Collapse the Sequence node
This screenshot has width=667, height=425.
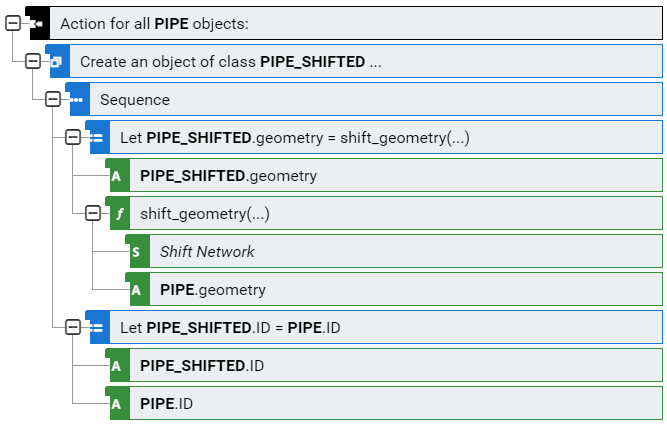coord(53,99)
